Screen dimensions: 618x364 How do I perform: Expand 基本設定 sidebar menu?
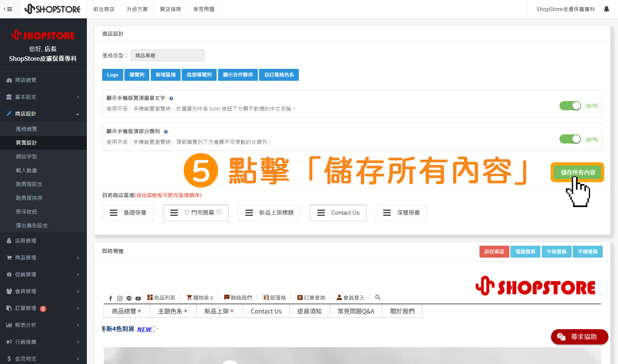coord(43,97)
